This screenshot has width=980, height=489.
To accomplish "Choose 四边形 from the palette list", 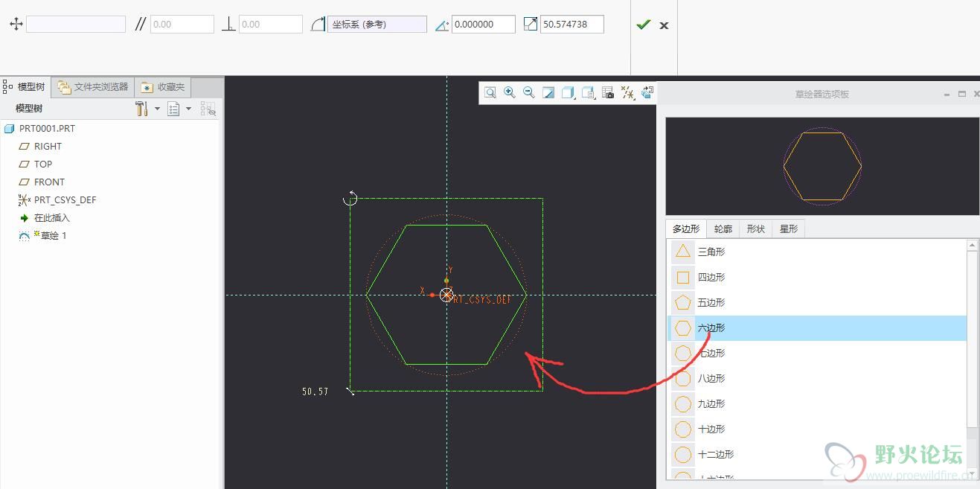I will [x=817, y=277].
